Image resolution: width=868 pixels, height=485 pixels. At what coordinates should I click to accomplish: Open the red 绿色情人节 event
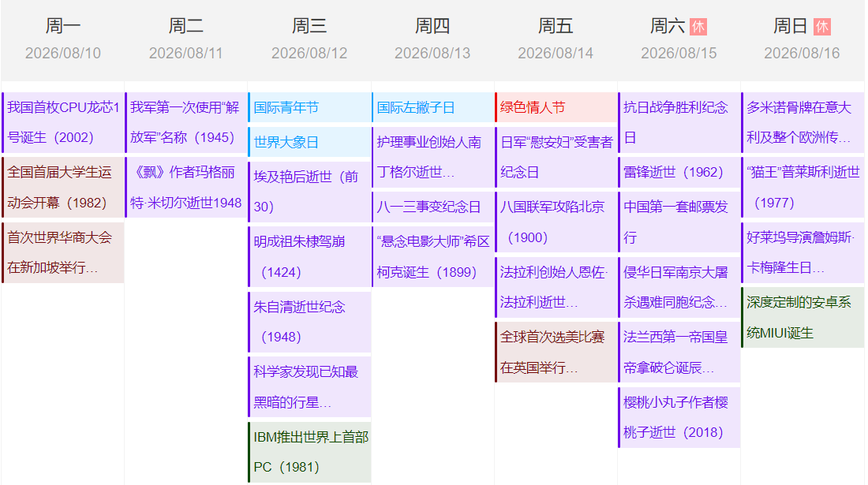(x=556, y=107)
